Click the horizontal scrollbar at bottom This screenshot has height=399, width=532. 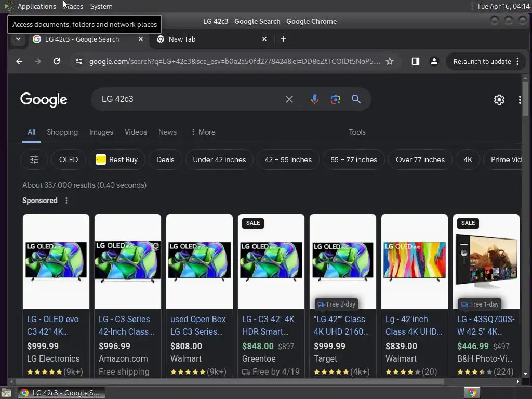point(227,381)
